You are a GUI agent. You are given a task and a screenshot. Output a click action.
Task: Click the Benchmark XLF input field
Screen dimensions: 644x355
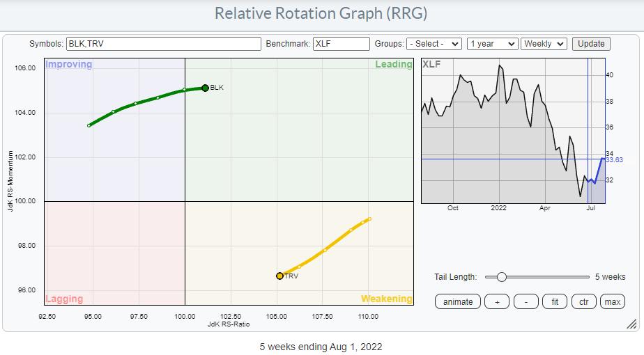pos(341,43)
